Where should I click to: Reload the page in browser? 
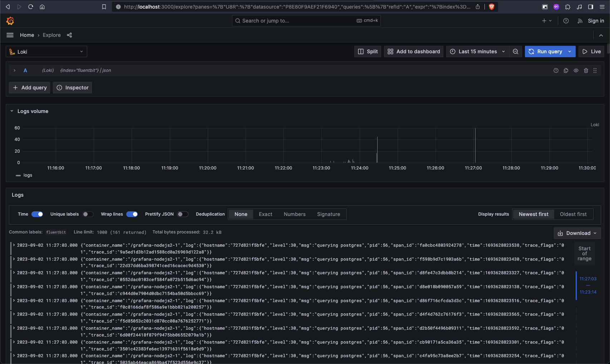[x=31, y=7]
